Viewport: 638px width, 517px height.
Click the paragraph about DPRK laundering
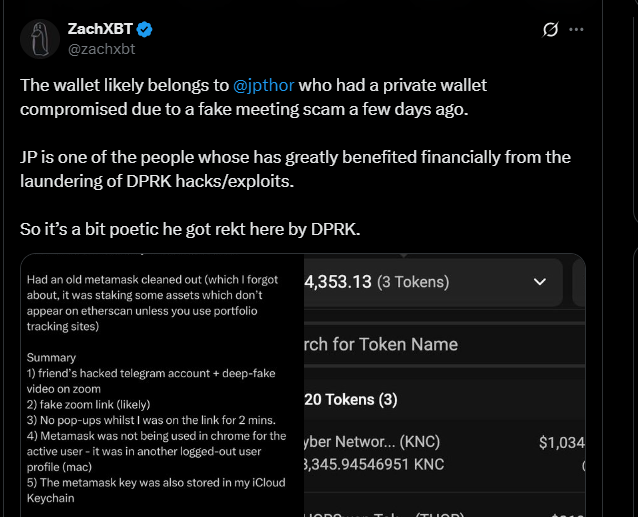[295, 169]
